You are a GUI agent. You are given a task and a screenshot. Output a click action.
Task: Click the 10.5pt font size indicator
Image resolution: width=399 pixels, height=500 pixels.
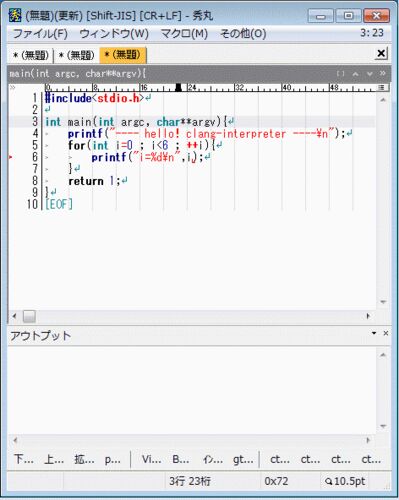(x=345, y=481)
